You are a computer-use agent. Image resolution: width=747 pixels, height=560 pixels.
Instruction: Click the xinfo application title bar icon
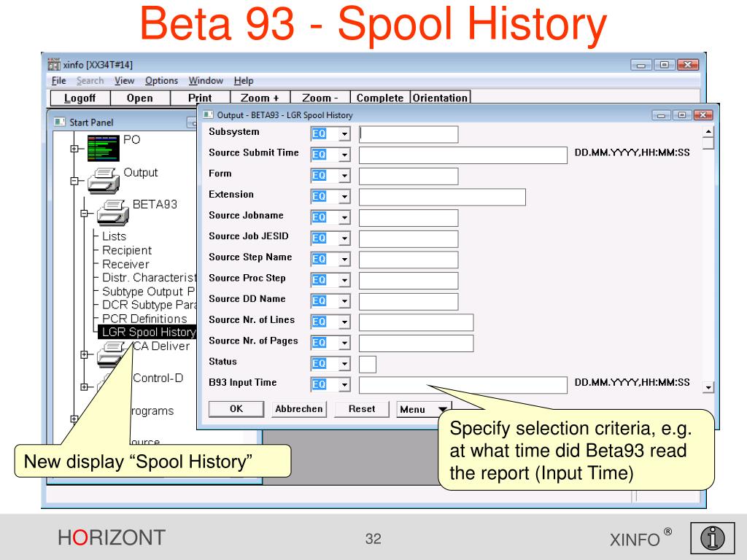tap(54, 64)
